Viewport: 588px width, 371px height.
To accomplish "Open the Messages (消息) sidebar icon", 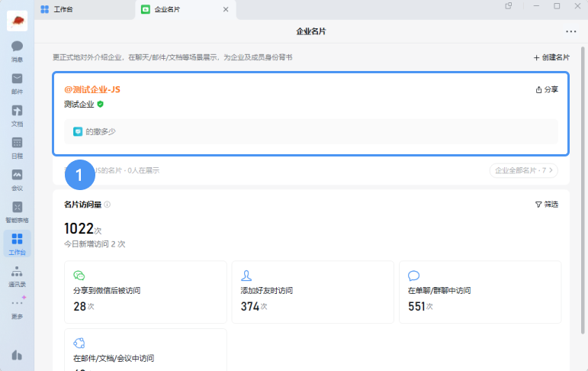I will coord(17,51).
